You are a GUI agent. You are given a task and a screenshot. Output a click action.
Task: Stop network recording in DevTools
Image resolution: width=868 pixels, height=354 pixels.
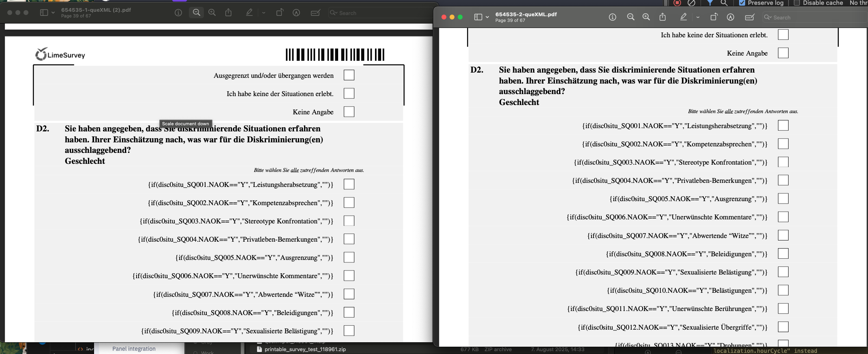677,3
